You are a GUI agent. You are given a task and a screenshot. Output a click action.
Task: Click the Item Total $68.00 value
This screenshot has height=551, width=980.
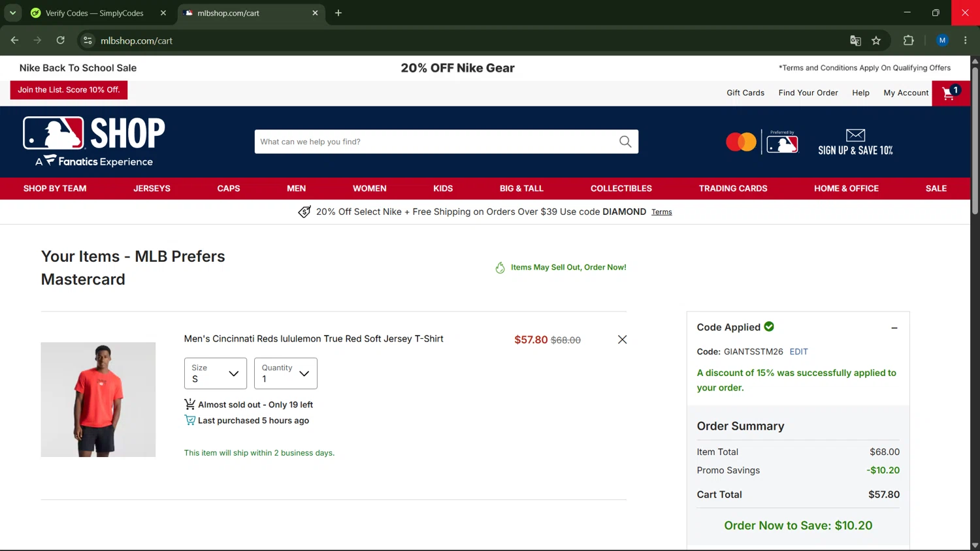(x=885, y=452)
